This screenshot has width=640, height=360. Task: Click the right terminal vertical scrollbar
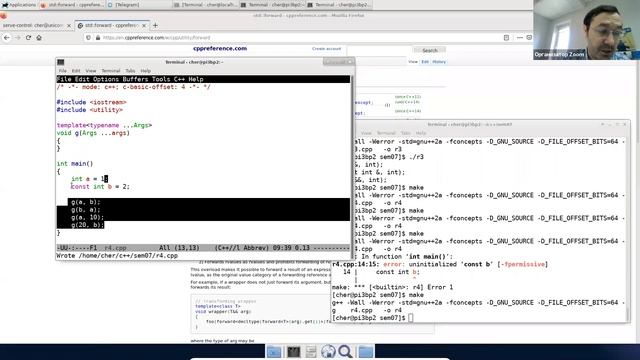tap(628, 229)
